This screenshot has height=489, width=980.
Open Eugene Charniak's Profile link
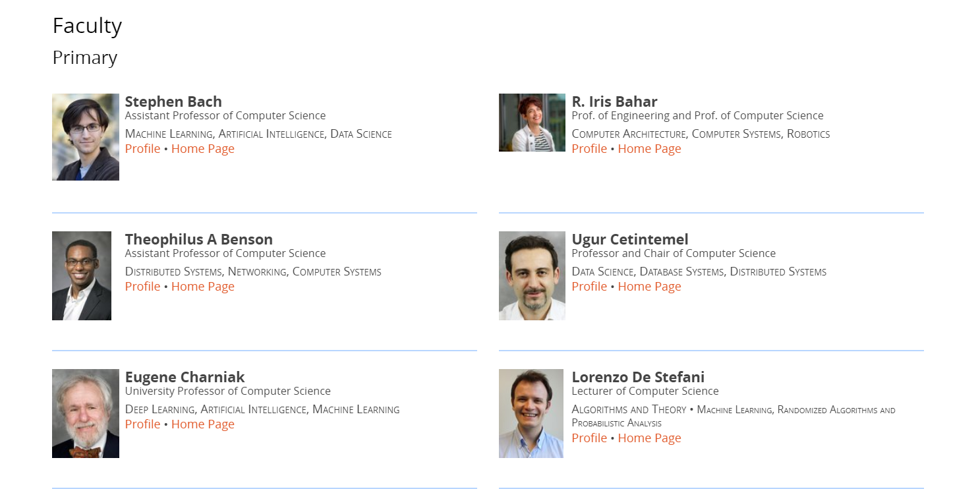pyautogui.click(x=142, y=424)
